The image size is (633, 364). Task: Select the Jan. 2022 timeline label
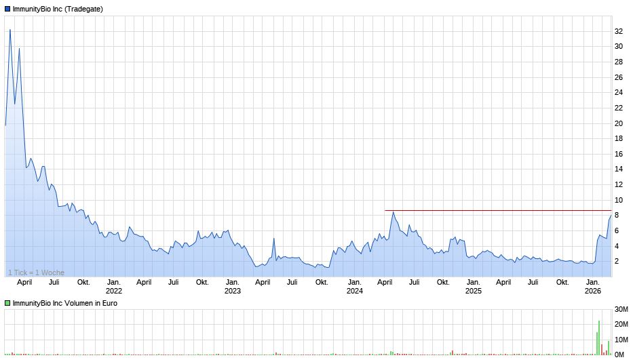click(x=114, y=286)
